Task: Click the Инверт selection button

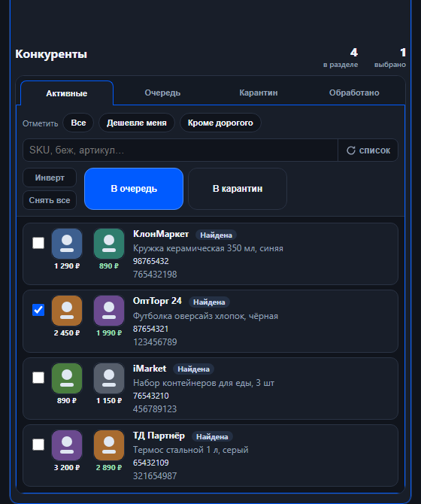Action: click(x=50, y=178)
